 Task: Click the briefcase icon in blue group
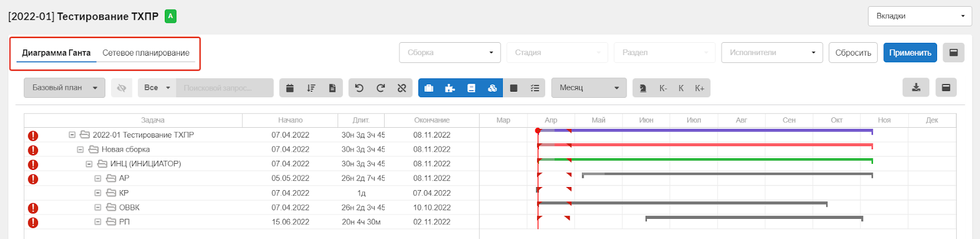pyautogui.click(x=429, y=88)
